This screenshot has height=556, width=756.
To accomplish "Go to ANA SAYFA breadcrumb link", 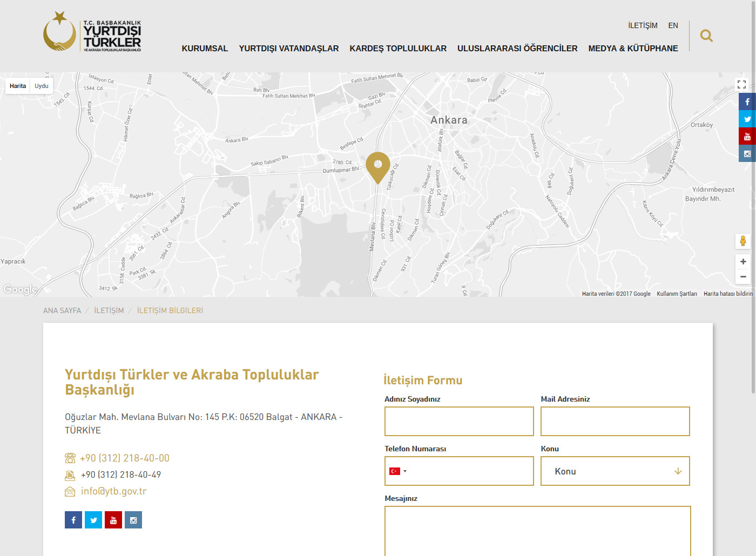I will [62, 310].
